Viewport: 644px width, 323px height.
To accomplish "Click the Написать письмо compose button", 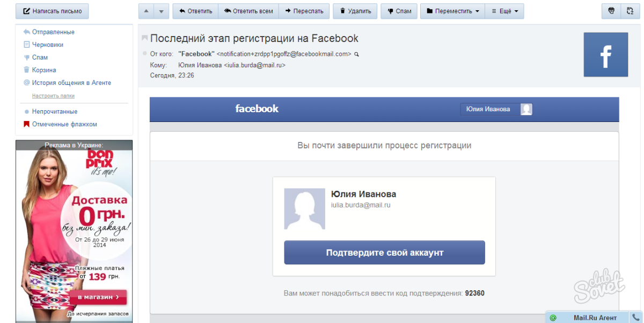I will pyautogui.click(x=52, y=11).
